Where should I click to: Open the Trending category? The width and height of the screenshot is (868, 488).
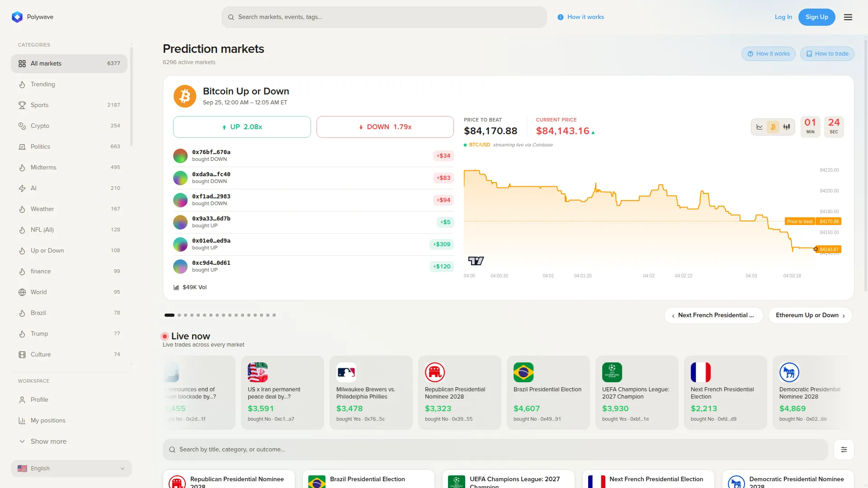coord(69,84)
